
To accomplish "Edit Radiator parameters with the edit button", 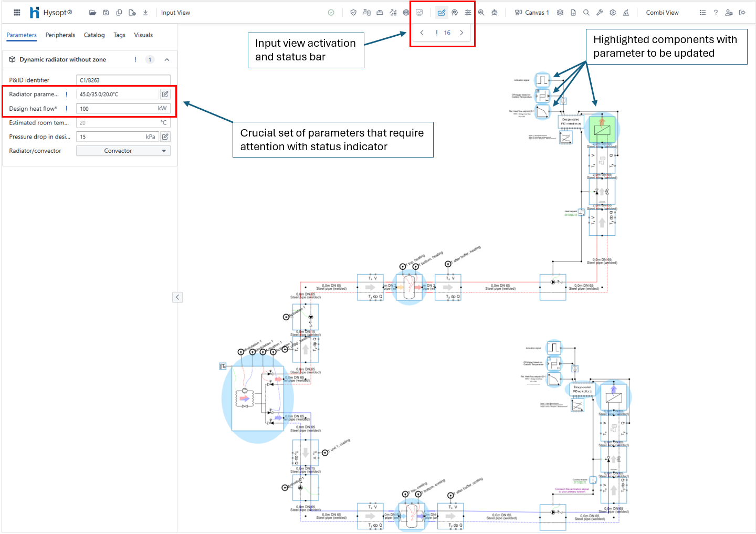I will click(x=165, y=95).
